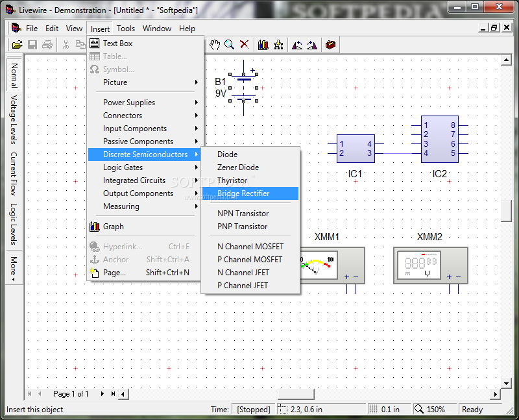Choose Page... from the Insert menu

(145, 273)
